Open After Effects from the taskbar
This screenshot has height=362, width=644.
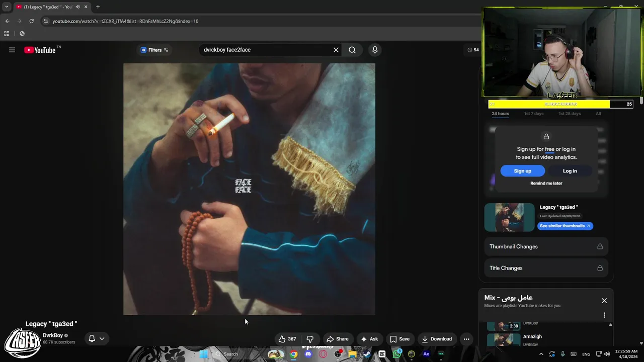coord(426,354)
